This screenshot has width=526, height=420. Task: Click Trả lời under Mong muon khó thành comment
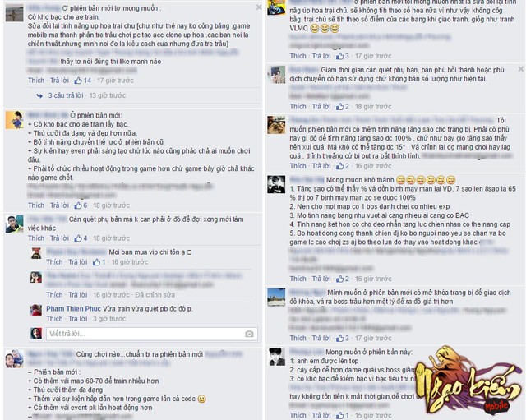321,279
